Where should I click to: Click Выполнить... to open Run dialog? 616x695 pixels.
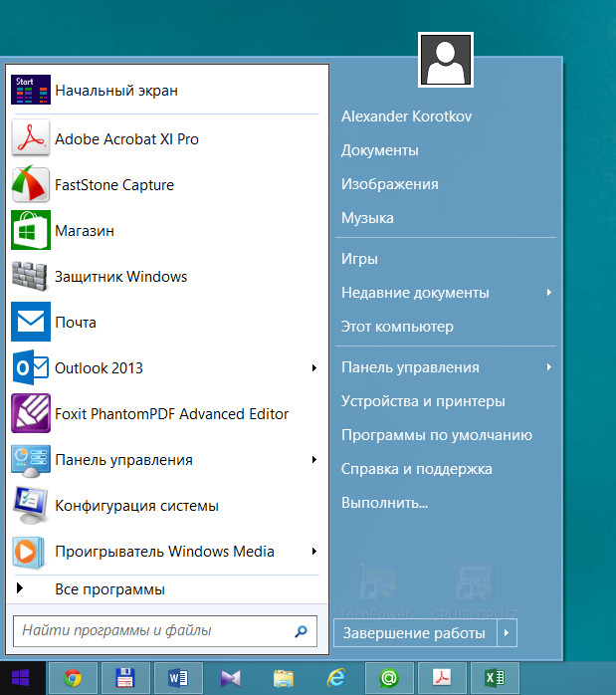click(384, 503)
